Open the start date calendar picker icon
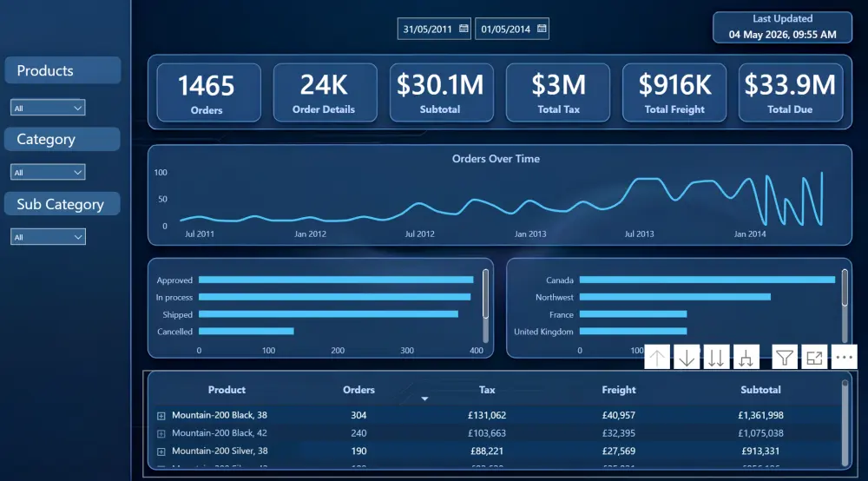Viewport: 868px width, 481px height. (464, 29)
